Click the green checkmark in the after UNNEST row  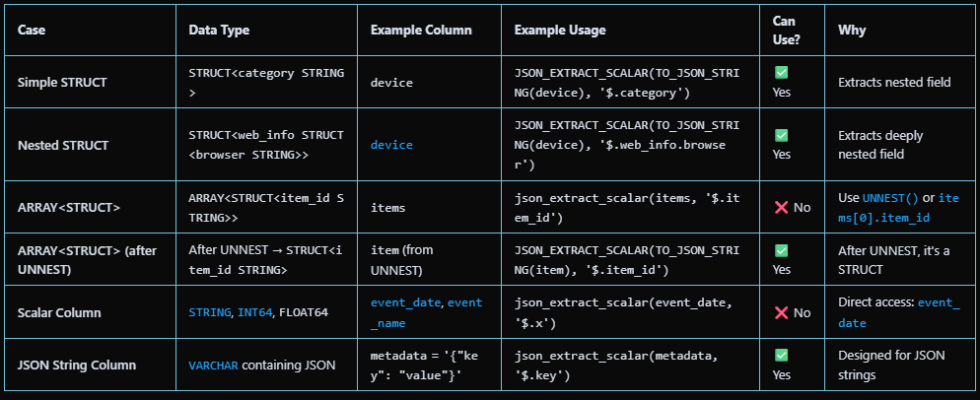781,251
